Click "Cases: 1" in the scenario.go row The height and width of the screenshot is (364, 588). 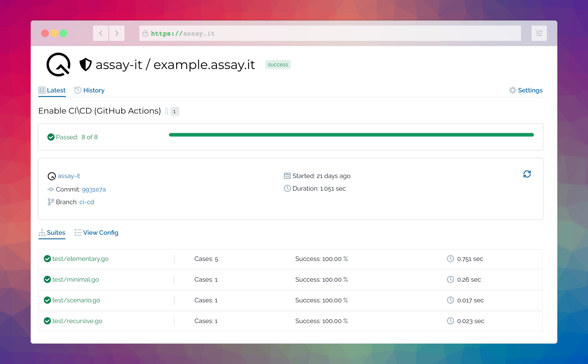tap(206, 300)
